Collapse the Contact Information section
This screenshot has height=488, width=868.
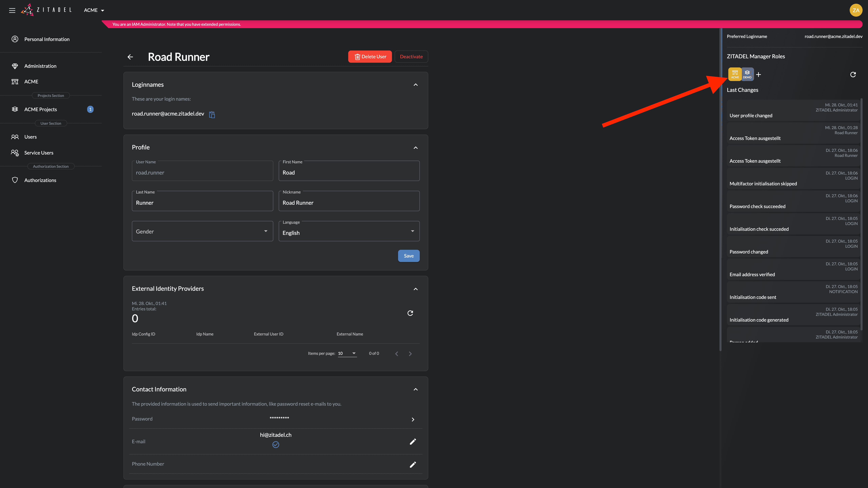click(416, 389)
